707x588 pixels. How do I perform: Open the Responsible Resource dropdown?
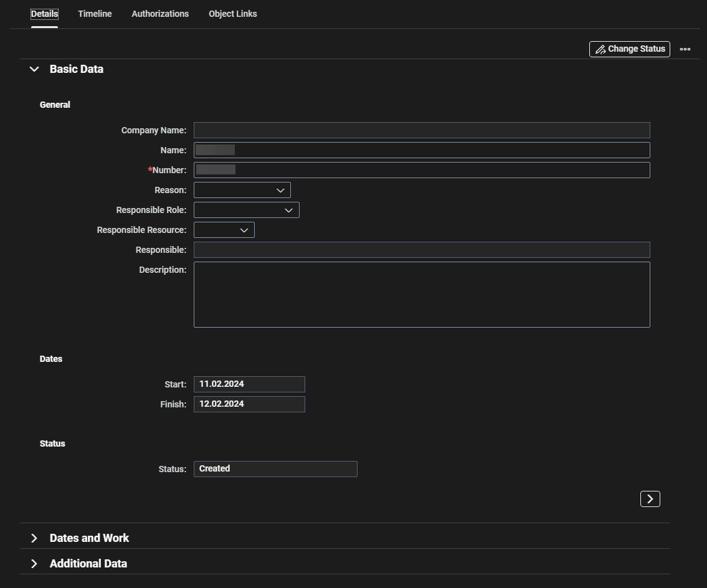(224, 230)
